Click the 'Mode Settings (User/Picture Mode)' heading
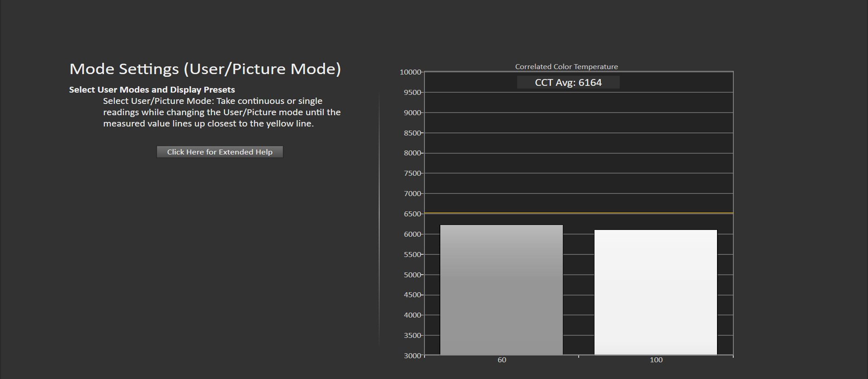 point(205,69)
